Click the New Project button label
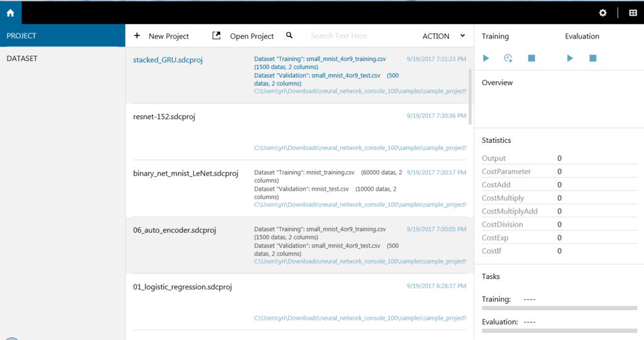This screenshot has width=644, height=340. tap(169, 36)
